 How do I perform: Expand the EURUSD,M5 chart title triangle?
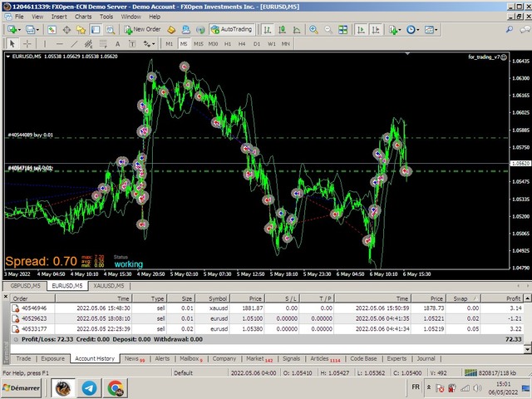coord(7,57)
